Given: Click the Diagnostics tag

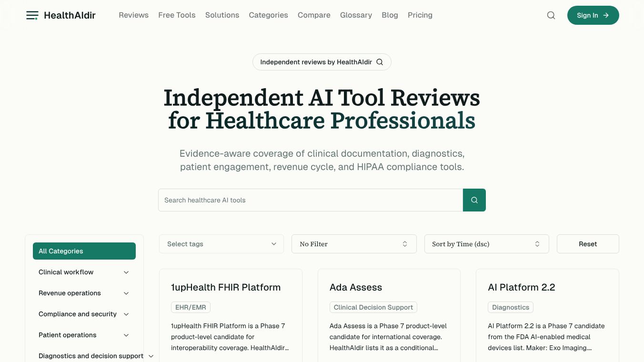Looking at the screenshot, I should point(511,307).
